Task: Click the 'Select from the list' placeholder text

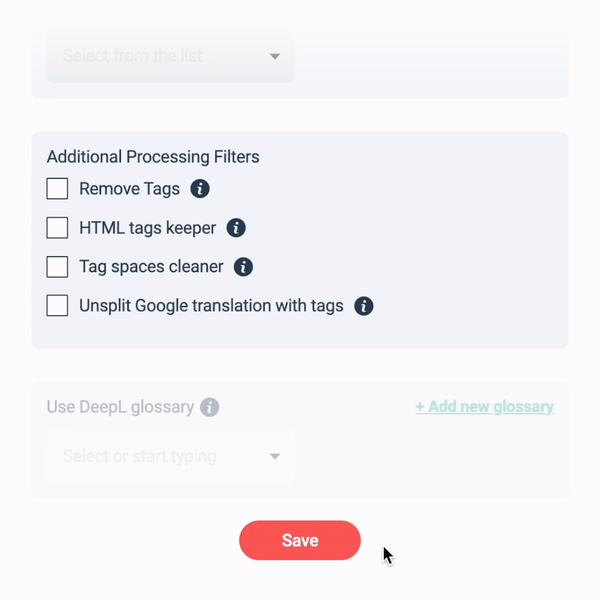Action: coord(133,55)
